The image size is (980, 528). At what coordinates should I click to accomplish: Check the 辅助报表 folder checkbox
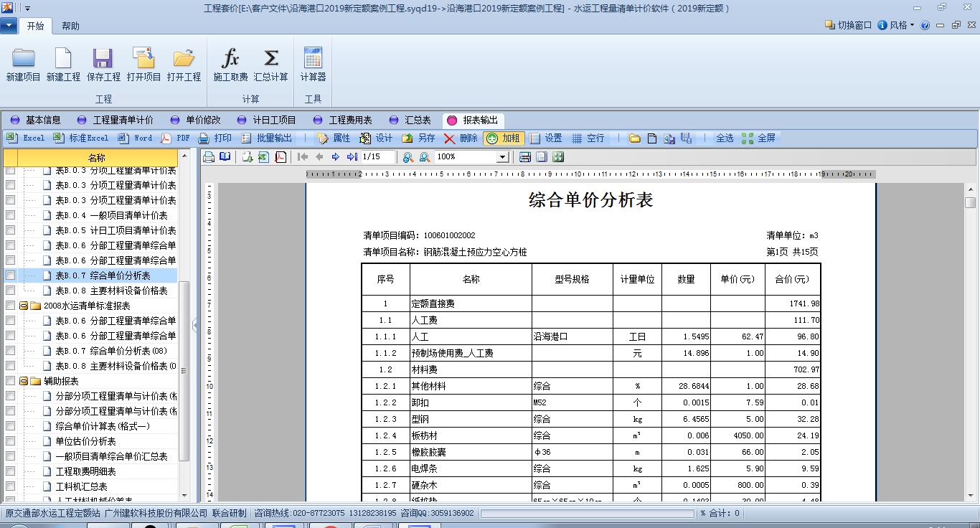pos(10,380)
